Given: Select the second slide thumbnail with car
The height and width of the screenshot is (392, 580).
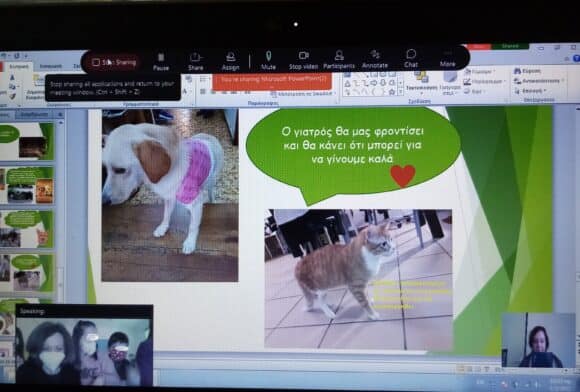Looking at the screenshot, I should click(x=27, y=185).
